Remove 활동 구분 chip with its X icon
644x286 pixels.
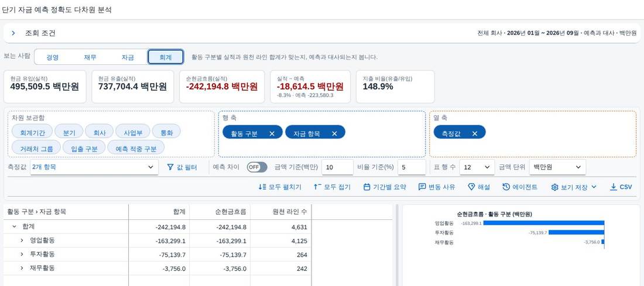coord(272,133)
